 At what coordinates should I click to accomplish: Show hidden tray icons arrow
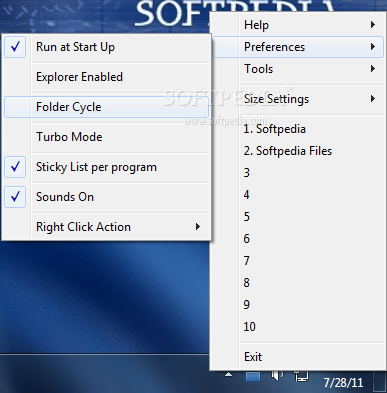coord(228,375)
